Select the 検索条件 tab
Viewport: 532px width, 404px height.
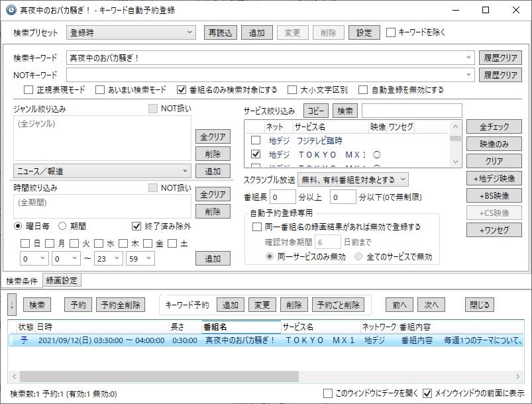[21, 281]
